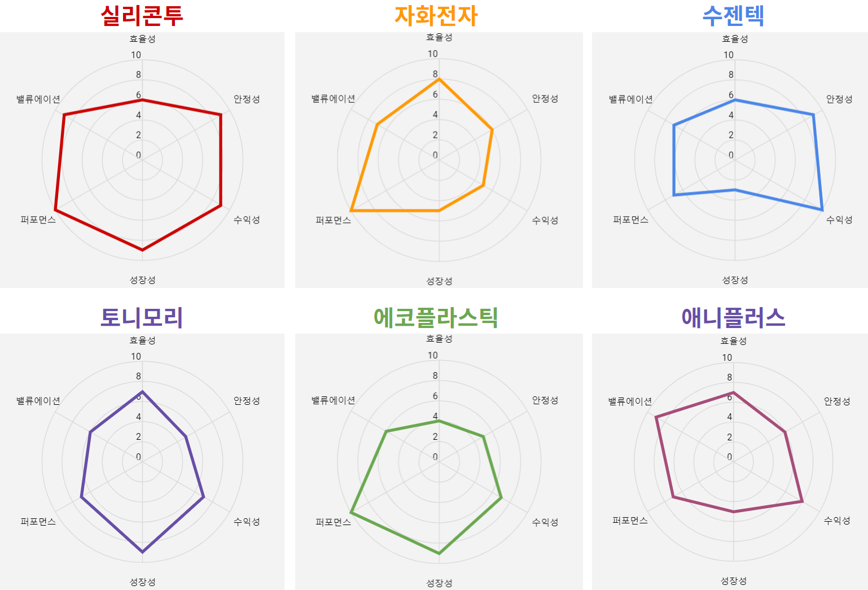Click the 애니플러스 chart title
The image size is (868, 590).
(733, 317)
